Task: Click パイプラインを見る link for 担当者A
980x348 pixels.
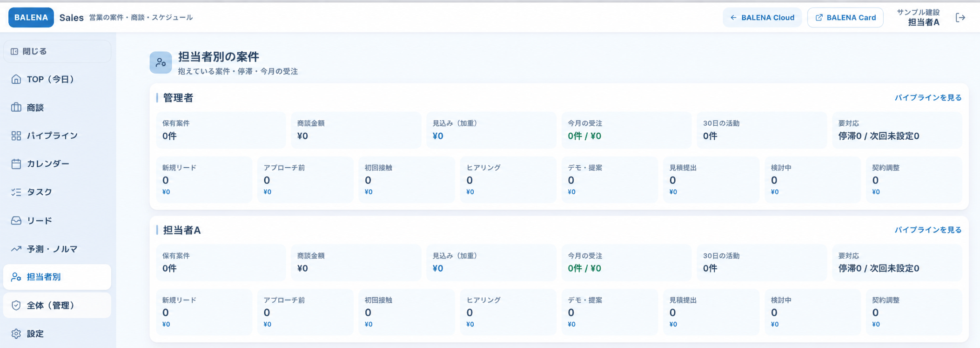Action: click(928, 230)
